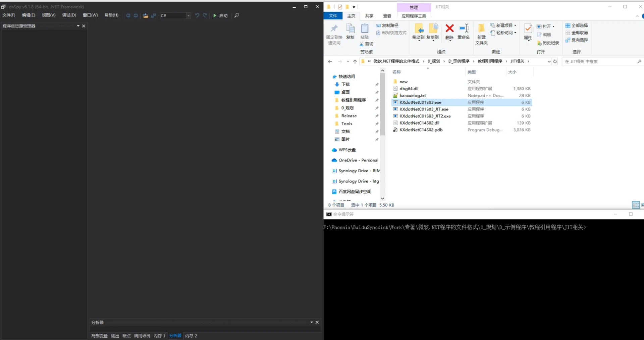Click the Explorer refresh icon by address bar
The height and width of the screenshot is (340, 644).
click(x=555, y=61)
